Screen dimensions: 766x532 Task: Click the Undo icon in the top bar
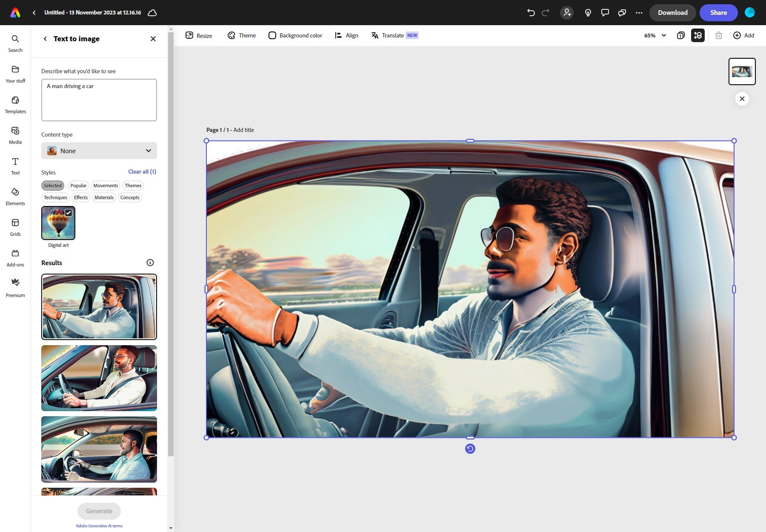pos(530,12)
